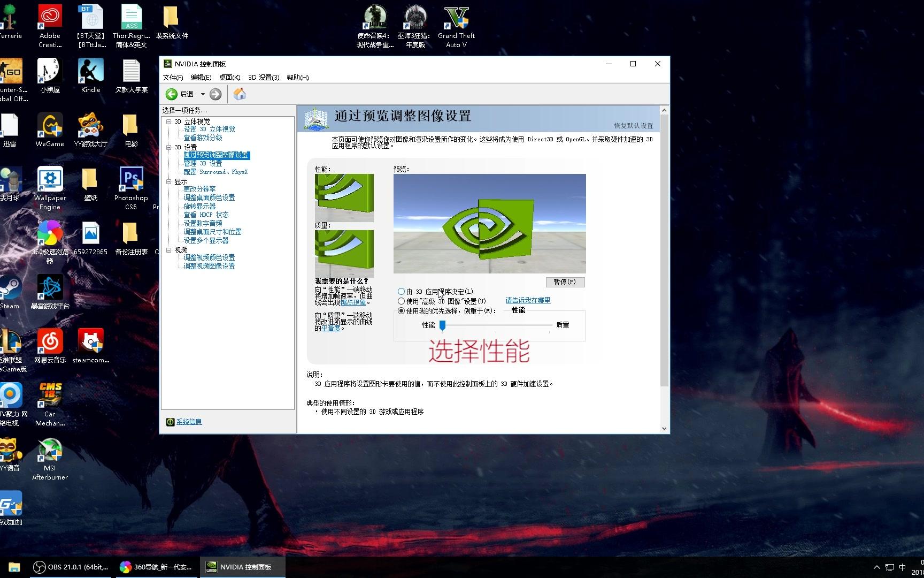Open the 使命召唤4 desktop icon
The image size is (924, 578).
click(x=375, y=27)
